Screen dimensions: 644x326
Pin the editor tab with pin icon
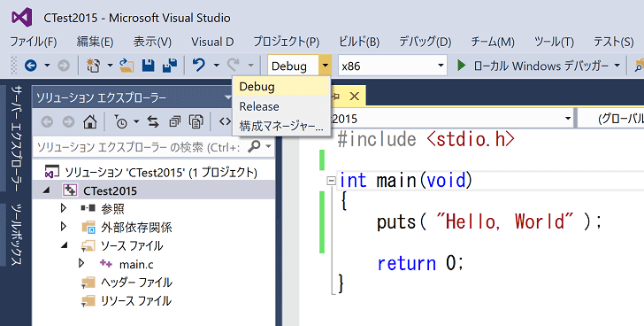[x=335, y=97]
